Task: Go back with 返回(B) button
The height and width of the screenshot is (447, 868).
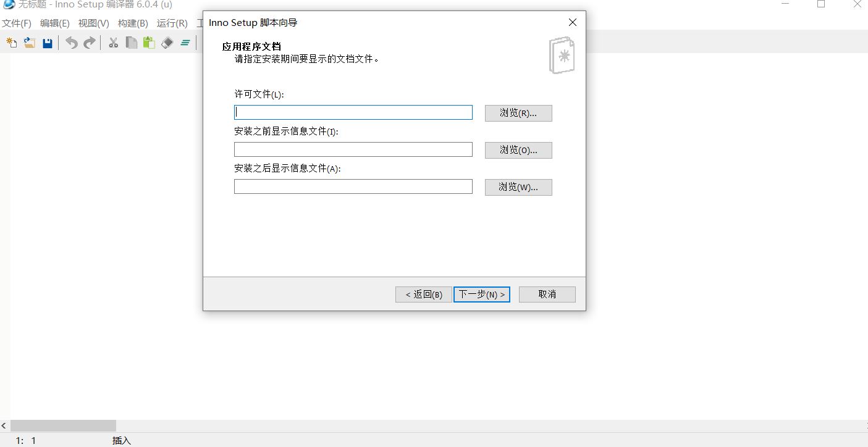Action: pos(424,295)
